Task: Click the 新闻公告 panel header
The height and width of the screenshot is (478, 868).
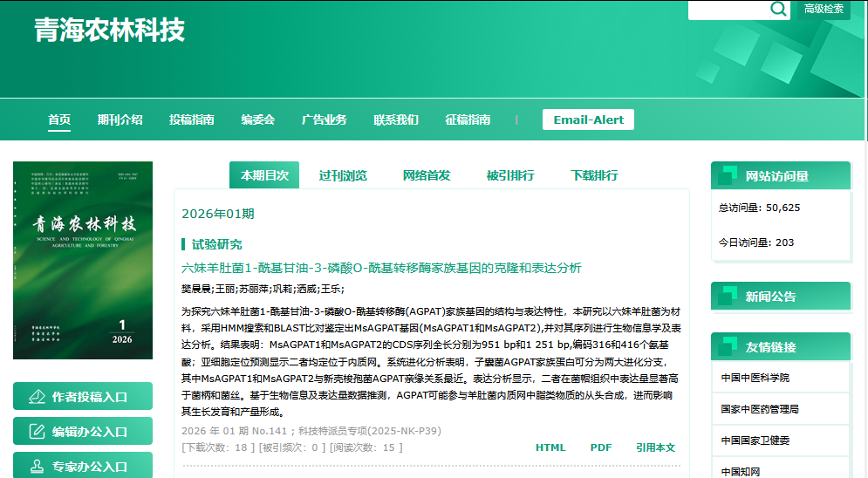Action: [781, 297]
